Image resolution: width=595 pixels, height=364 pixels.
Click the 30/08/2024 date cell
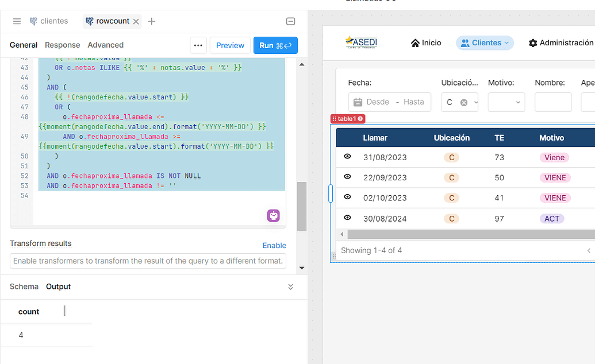click(x=385, y=219)
